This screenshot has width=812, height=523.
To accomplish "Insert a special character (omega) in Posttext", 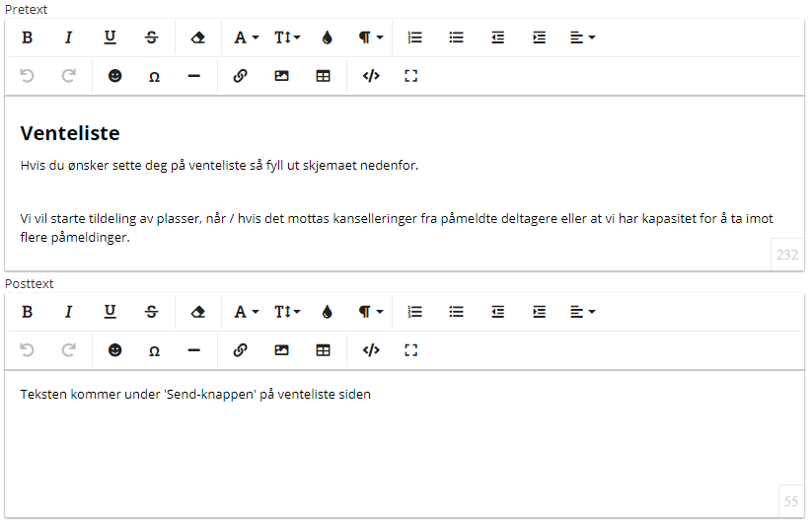I will click(x=154, y=350).
